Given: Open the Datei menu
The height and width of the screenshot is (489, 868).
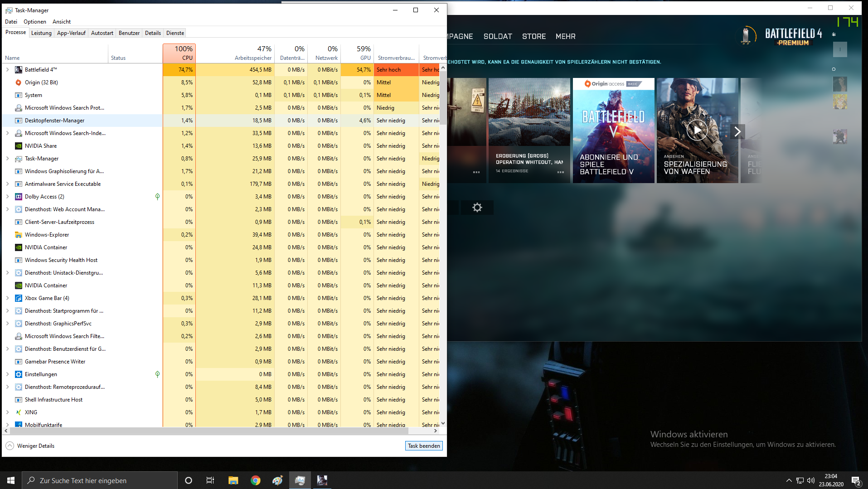Looking at the screenshot, I should coord(11,22).
